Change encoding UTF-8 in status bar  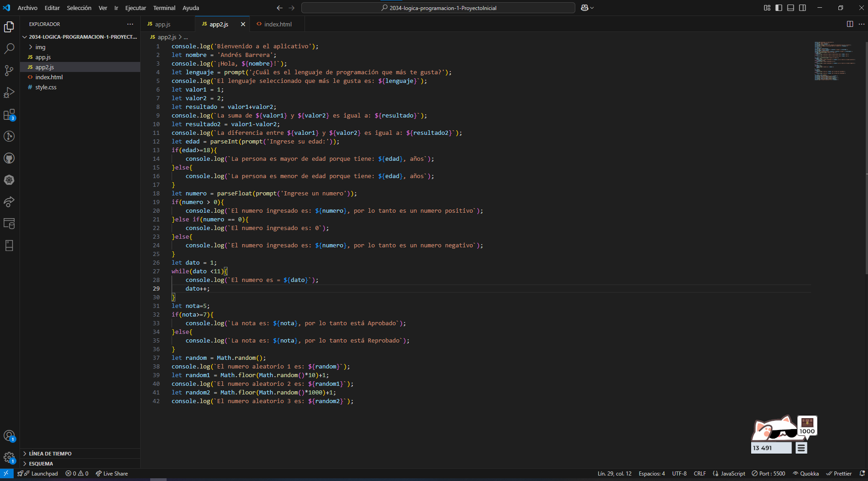(x=679, y=474)
